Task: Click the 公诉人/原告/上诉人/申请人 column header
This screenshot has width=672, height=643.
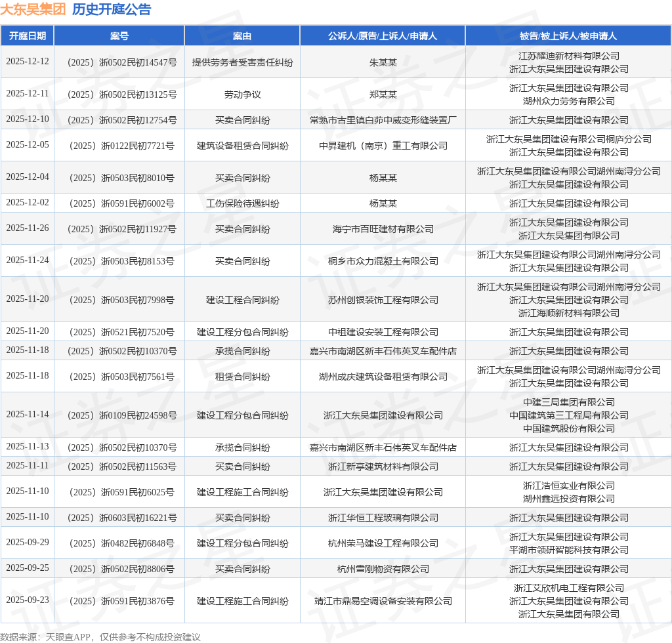Action: point(383,36)
